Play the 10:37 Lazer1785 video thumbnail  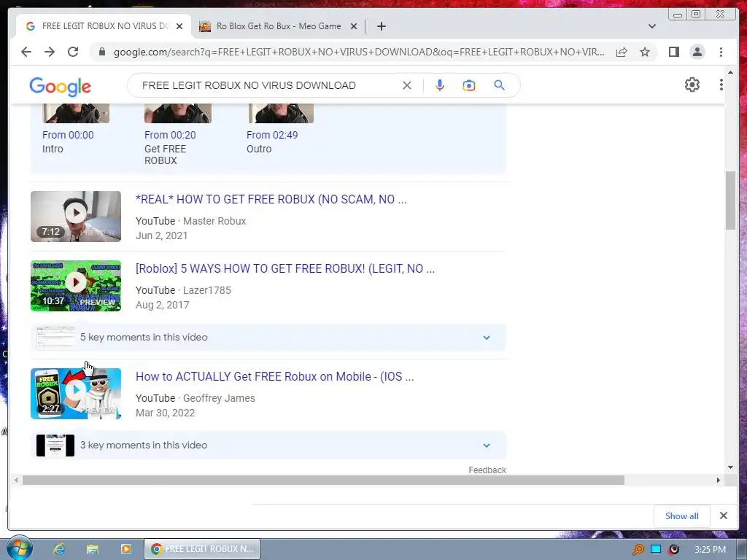coord(76,286)
